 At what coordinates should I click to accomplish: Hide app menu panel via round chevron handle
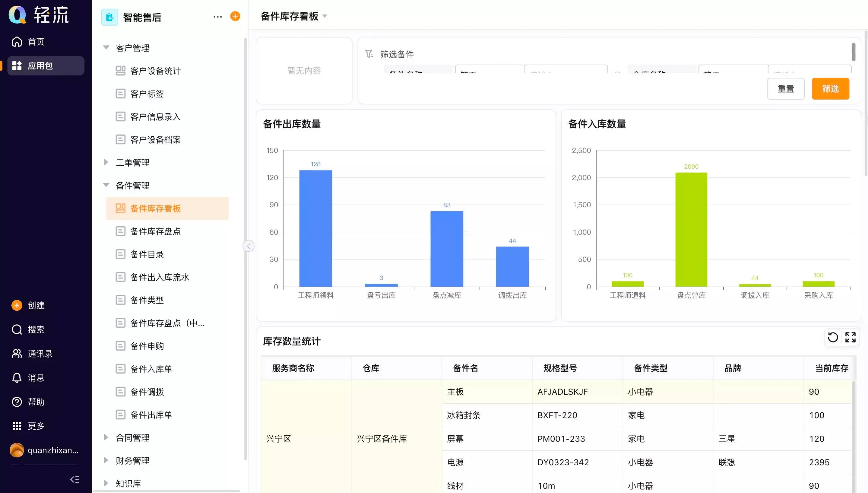pos(249,246)
